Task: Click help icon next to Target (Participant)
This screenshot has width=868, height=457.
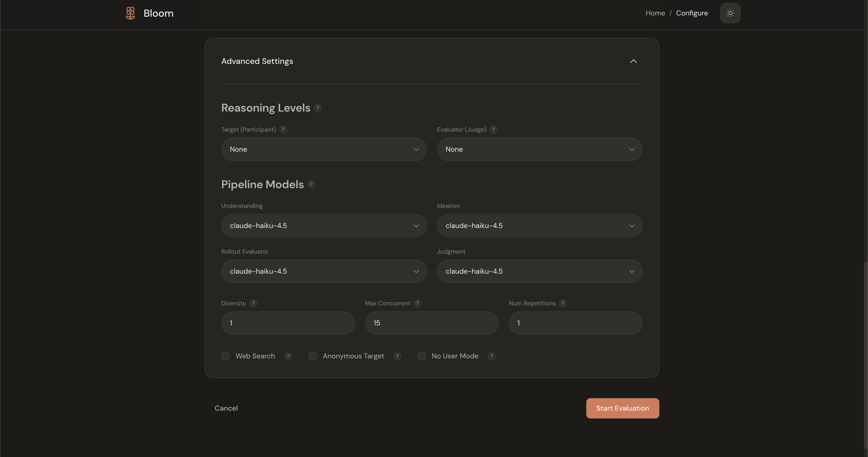Action: coord(283,129)
